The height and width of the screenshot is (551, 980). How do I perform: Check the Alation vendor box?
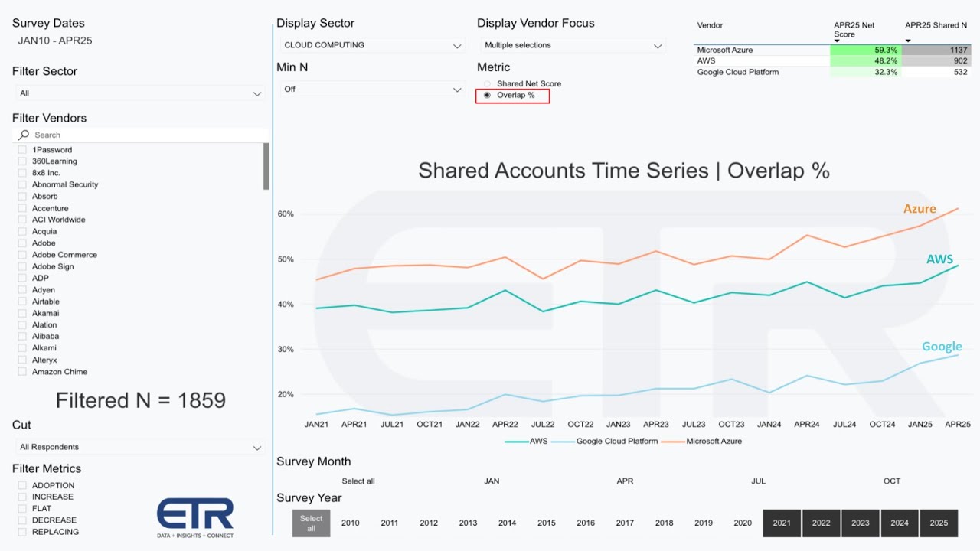23,325
